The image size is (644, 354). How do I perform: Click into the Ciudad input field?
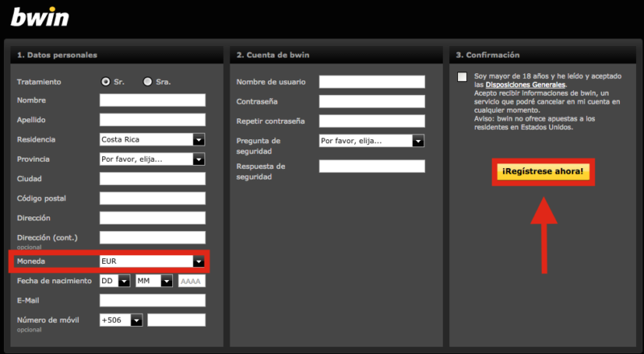pyautogui.click(x=152, y=179)
